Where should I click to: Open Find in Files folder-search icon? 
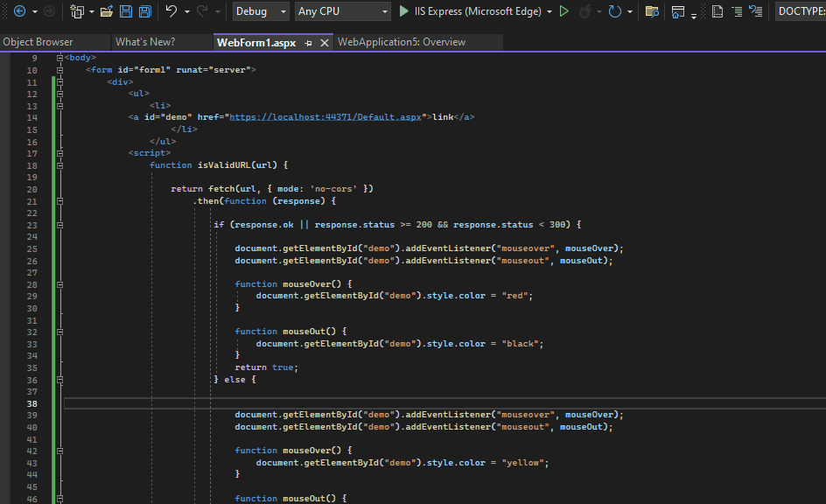click(x=652, y=11)
